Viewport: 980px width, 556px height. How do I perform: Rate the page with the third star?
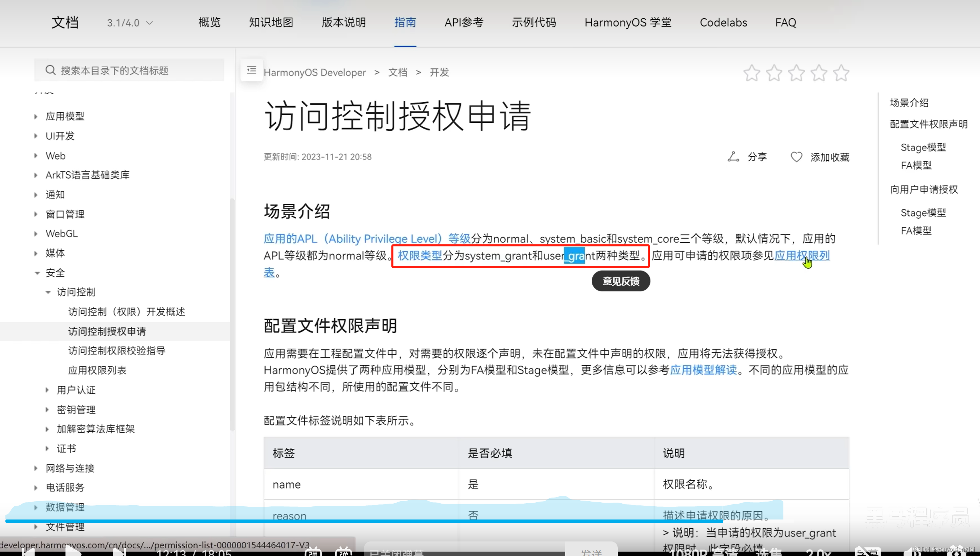(x=796, y=73)
